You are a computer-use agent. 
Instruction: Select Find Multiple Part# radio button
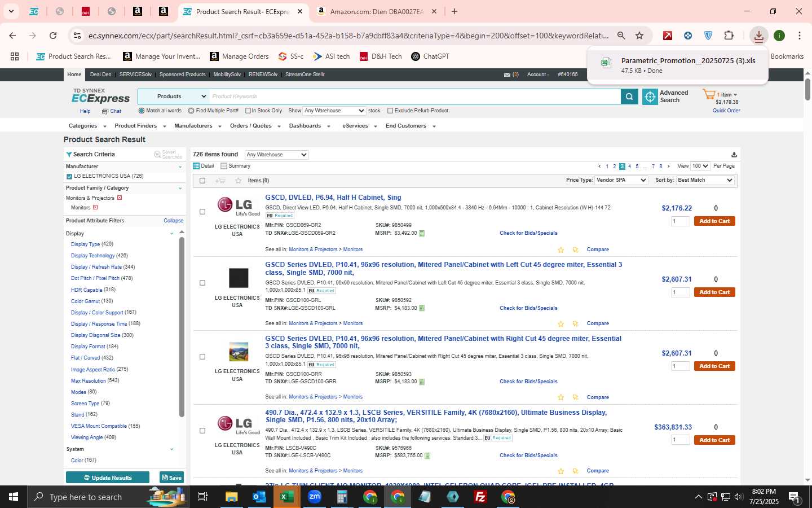pyautogui.click(x=191, y=111)
